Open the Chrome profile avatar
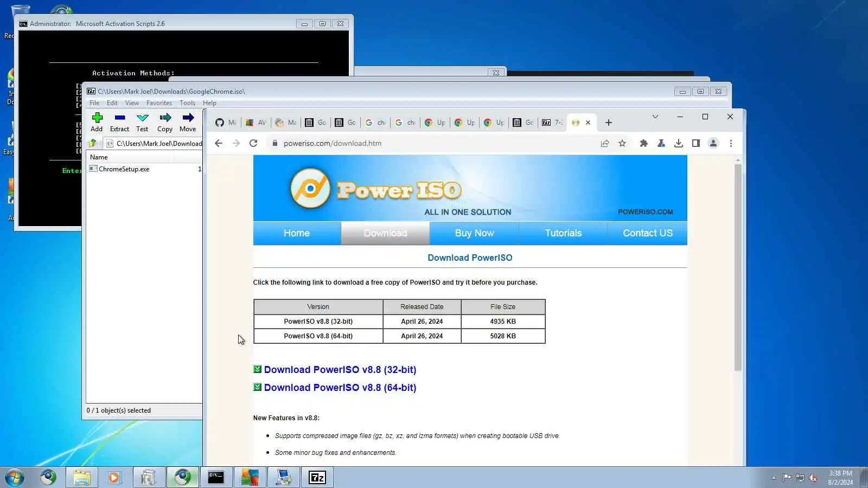 coord(713,143)
